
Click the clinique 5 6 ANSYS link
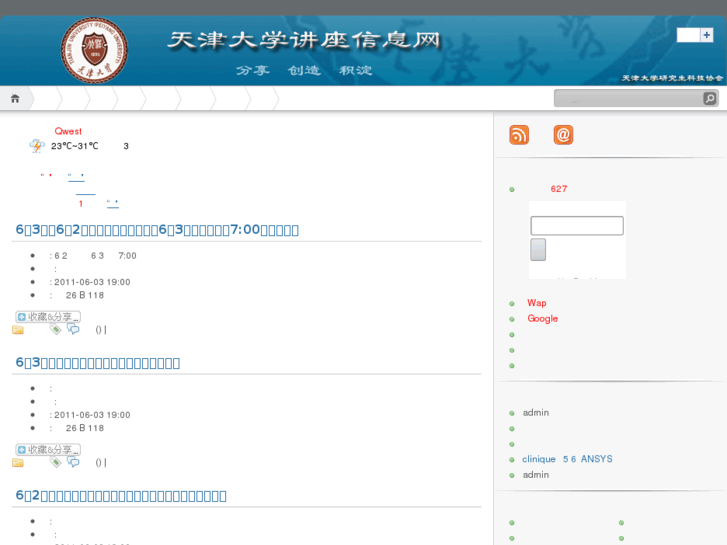pyautogui.click(x=567, y=459)
